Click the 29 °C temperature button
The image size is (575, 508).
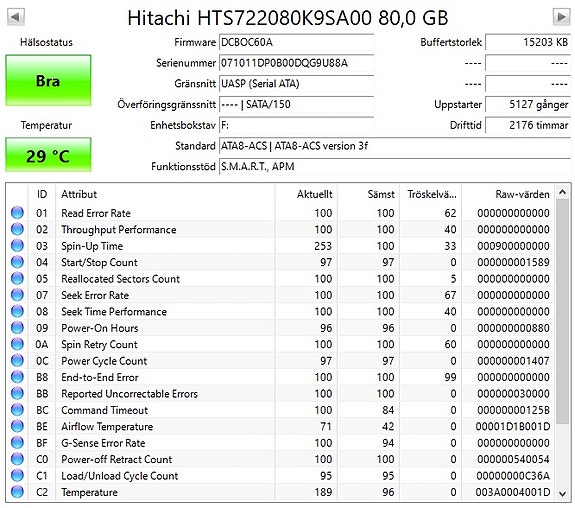[x=48, y=155]
